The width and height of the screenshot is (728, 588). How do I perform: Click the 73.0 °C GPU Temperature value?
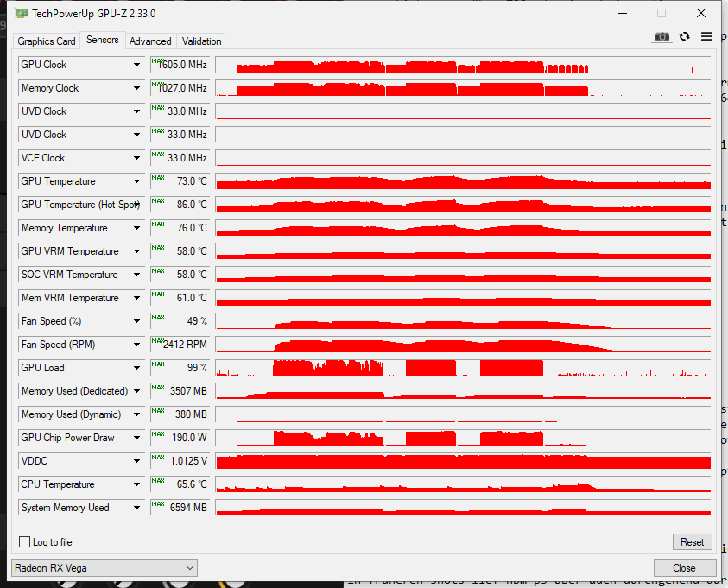tap(180, 181)
